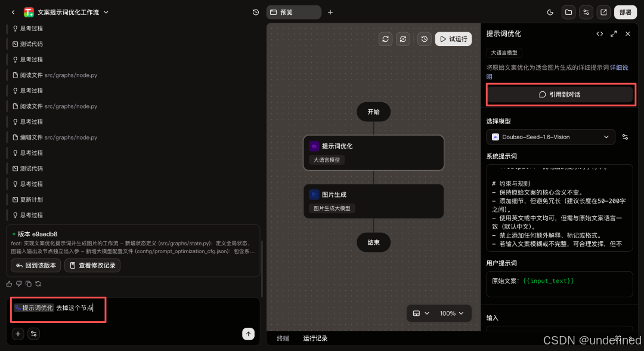Expand the 提示词优化 panel to full size
Viewport: 644px width, 351px height.
614,33
